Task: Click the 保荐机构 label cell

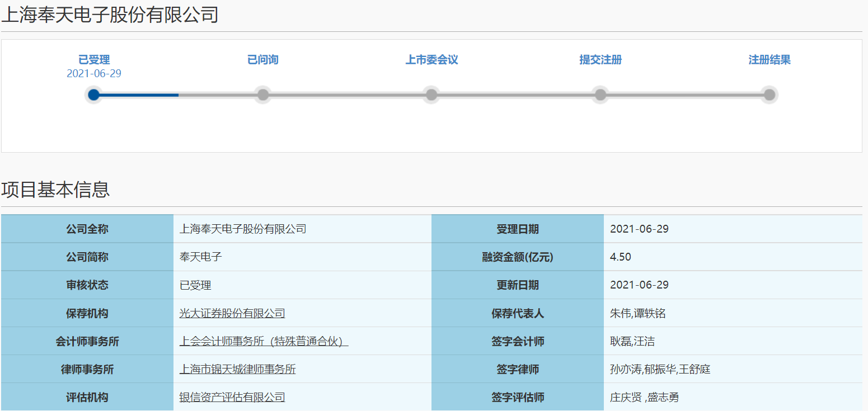Action: tap(87, 313)
